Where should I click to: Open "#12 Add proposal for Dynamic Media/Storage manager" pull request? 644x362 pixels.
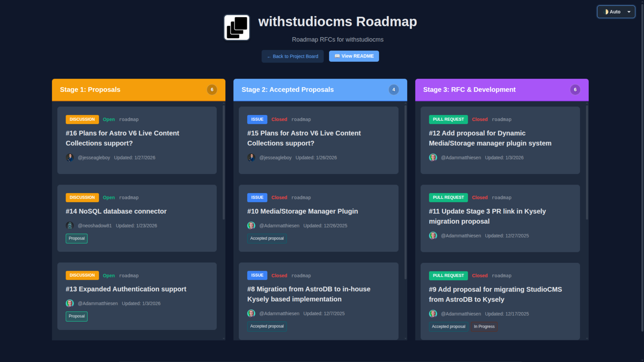click(x=490, y=138)
